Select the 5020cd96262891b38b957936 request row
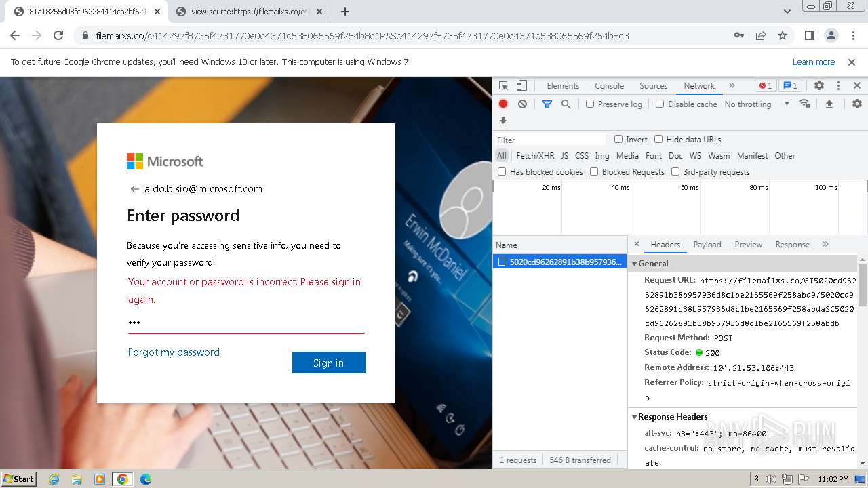 [560, 262]
